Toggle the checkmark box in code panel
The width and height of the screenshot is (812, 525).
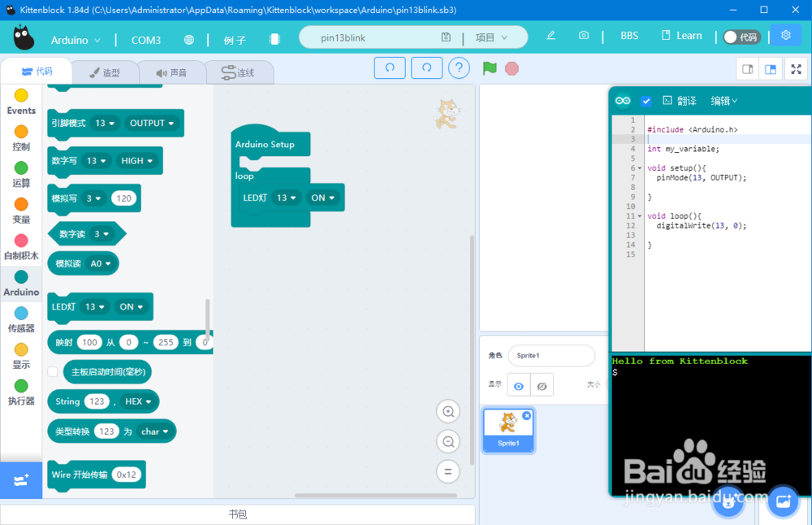point(646,101)
